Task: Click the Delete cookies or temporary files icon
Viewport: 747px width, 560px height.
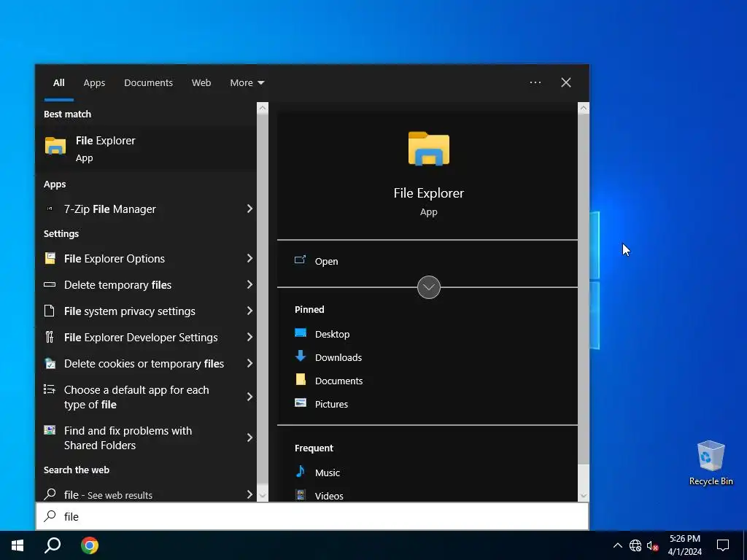Action: tap(50, 363)
